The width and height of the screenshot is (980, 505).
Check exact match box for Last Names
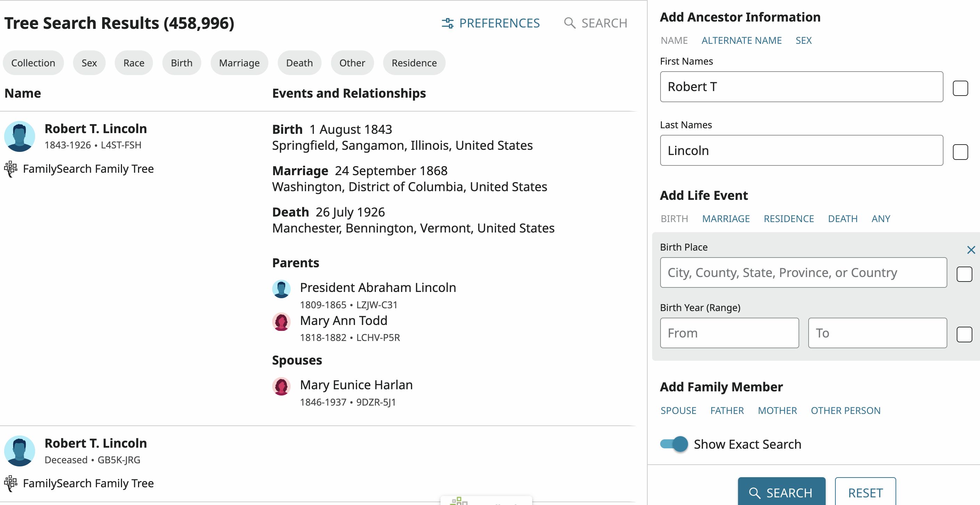(960, 152)
